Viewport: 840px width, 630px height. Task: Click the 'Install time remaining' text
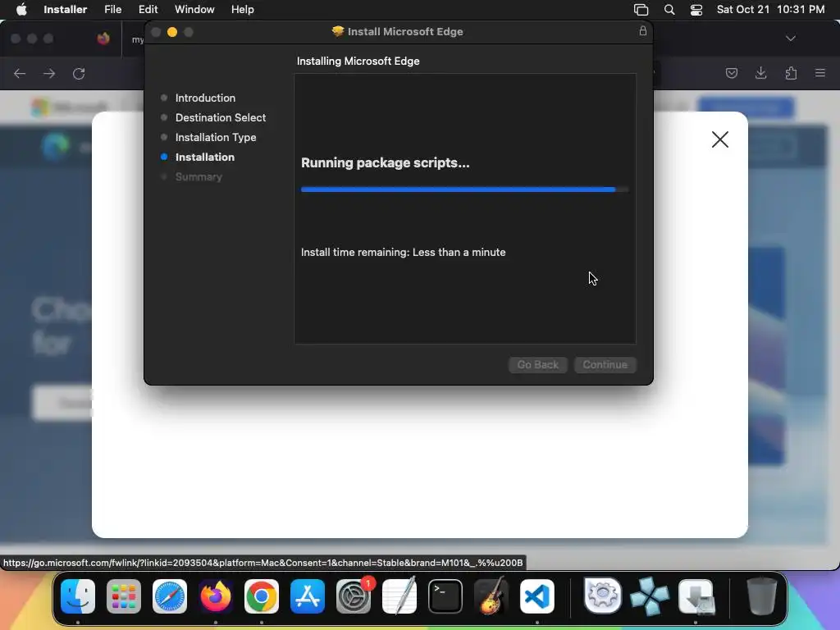point(404,253)
